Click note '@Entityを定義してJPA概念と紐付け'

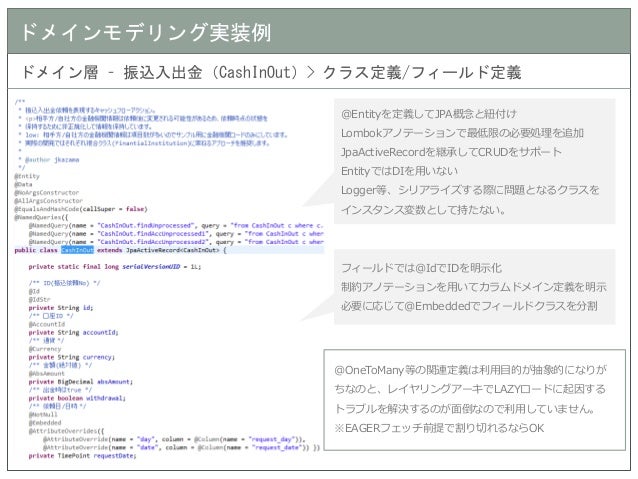(x=429, y=114)
